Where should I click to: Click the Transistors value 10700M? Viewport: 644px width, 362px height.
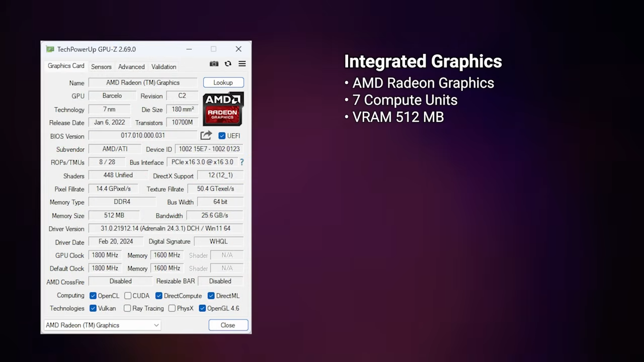(182, 122)
